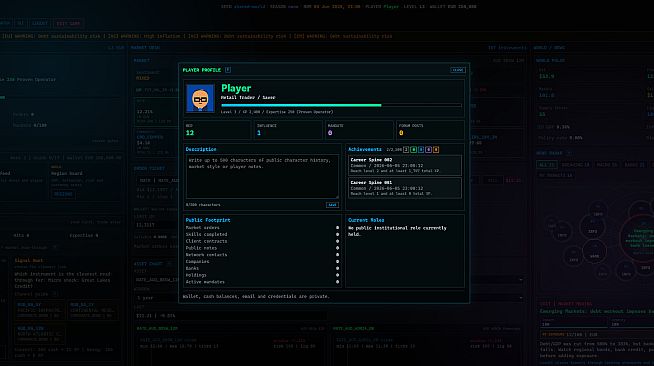The height and width of the screenshot is (366, 654).
Task: Open the Career Spine 002 achievement
Action: point(405,165)
